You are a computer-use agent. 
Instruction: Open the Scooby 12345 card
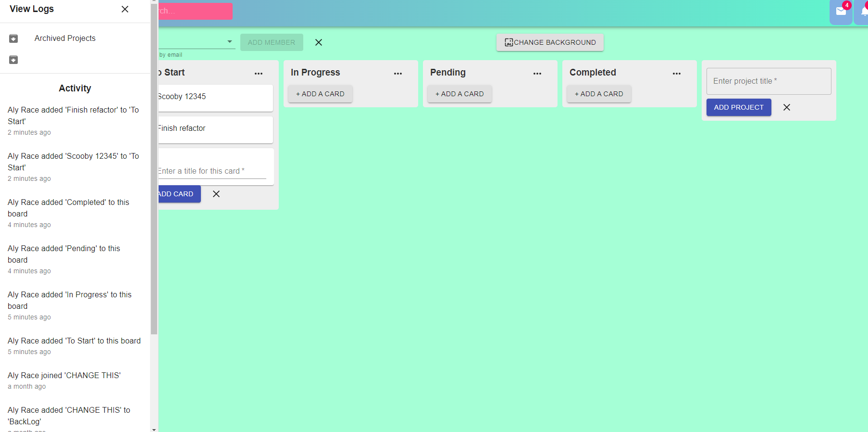(x=215, y=98)
